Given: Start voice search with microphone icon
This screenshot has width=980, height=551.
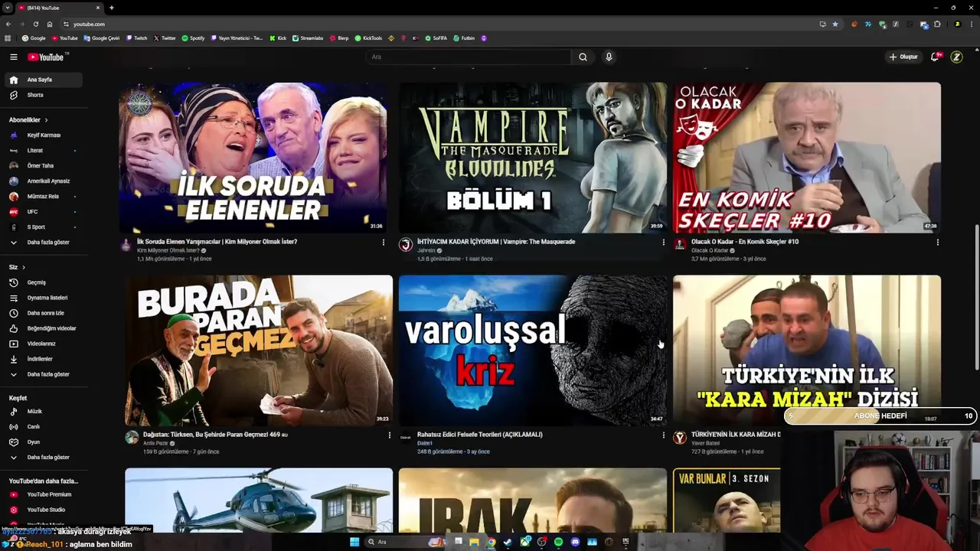Looking at the screenshot, I should point(609,57).
